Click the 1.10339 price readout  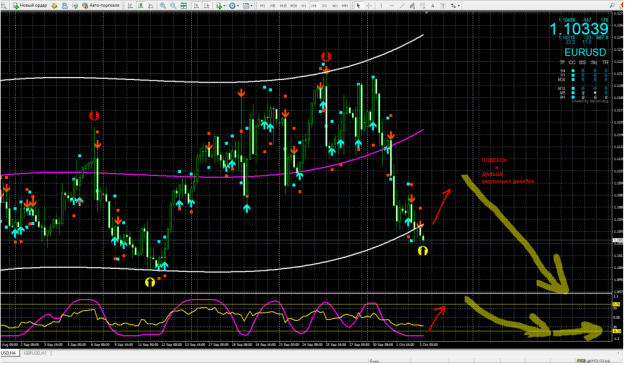pyautogui.click(x=579, y=29)
